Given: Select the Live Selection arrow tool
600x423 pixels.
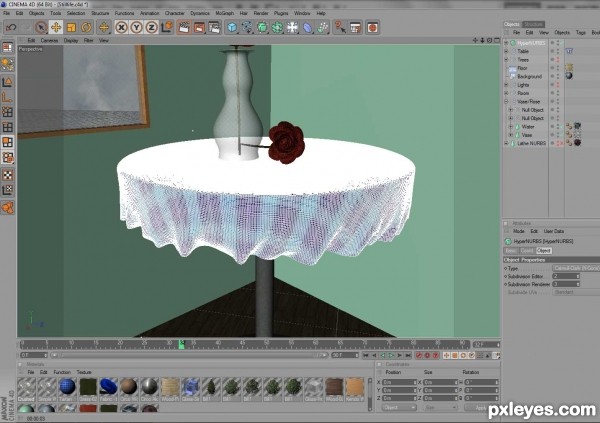Looking at the screenshot, I should coord(41,28).
